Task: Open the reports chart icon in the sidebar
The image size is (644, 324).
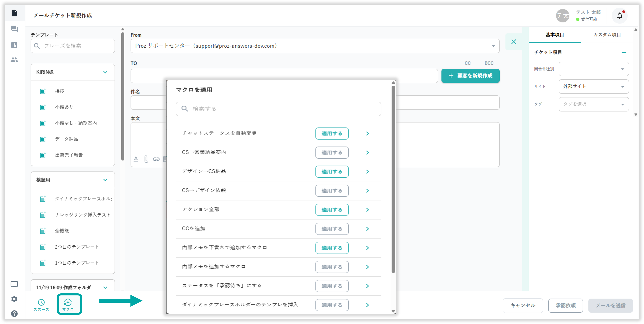Action: pos(15,45)
